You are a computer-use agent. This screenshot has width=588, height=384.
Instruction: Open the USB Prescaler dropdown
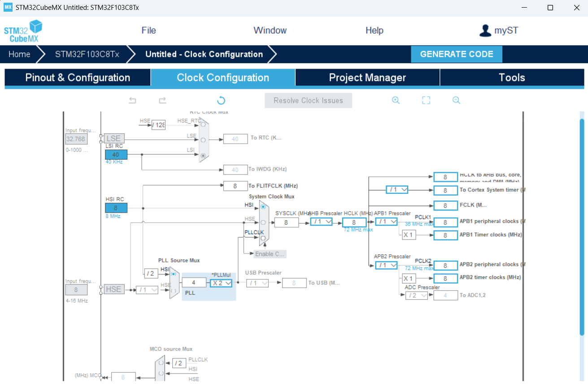click(257, 283)
